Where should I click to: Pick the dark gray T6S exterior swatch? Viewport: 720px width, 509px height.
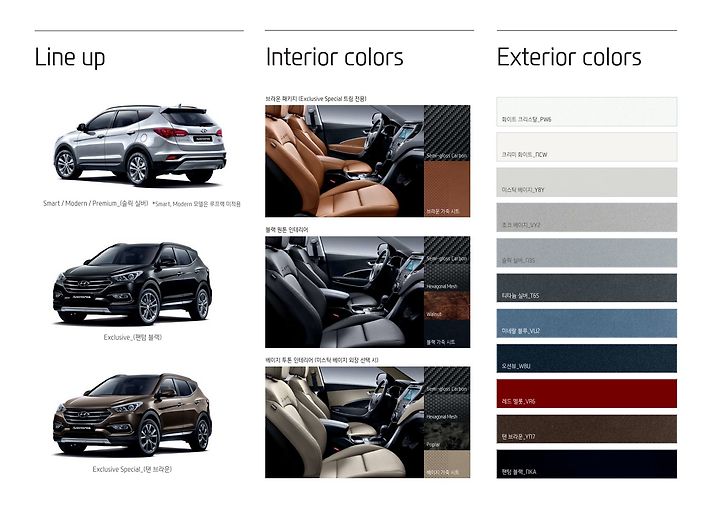[586, 288]
